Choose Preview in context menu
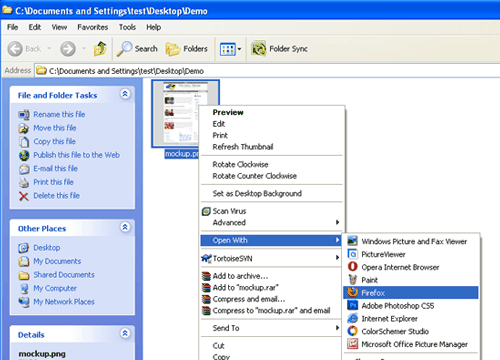This screenshot has height=360, width=500. tap(272, 112)
